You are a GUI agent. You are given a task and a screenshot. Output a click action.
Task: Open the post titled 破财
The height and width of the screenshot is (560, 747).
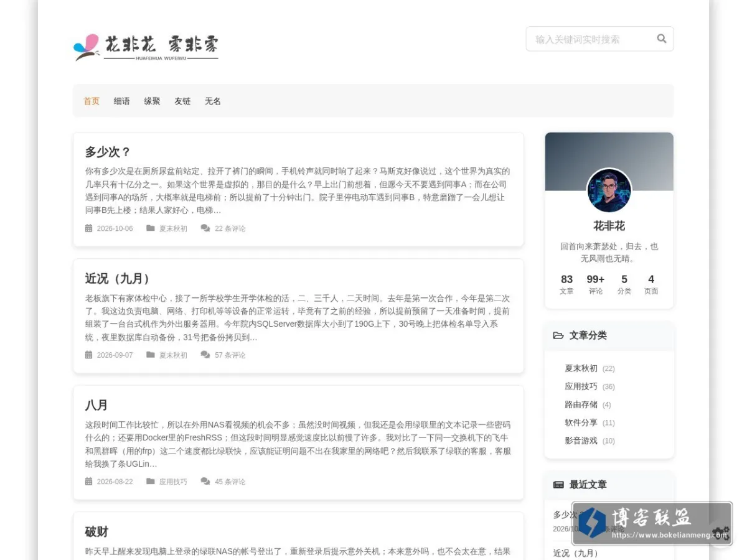click(x=96, y=531)
